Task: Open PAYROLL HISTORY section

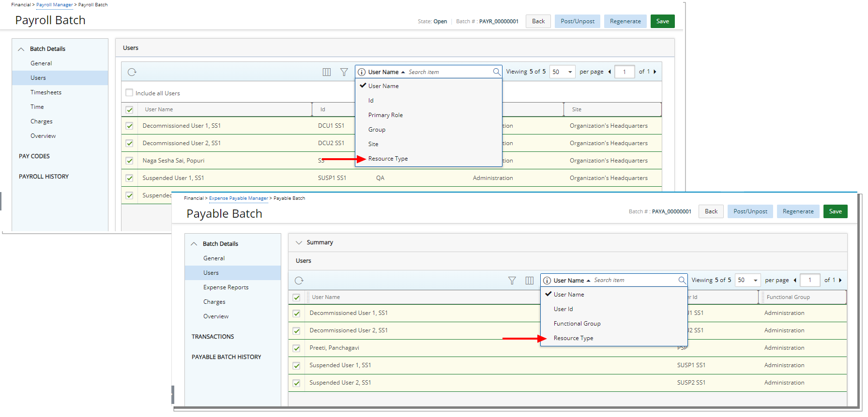Action: click(x=44, y=177)
